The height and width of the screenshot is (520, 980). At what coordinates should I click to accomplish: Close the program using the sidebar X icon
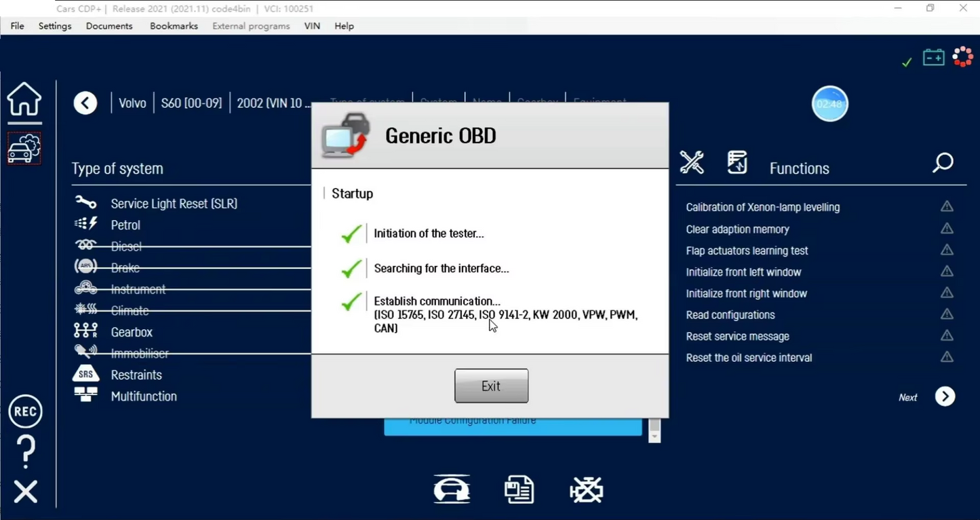(26, 491)
